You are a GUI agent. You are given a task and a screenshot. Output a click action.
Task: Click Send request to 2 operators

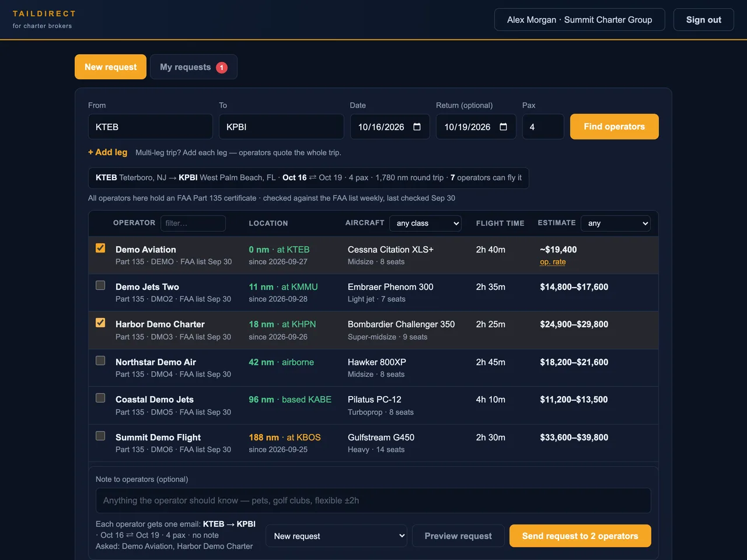click(x=580, y=536)
